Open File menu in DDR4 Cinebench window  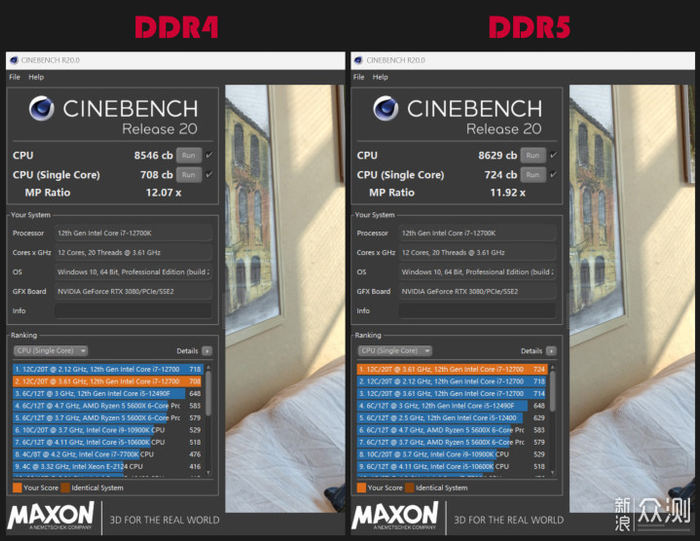[x=15, y=77]
